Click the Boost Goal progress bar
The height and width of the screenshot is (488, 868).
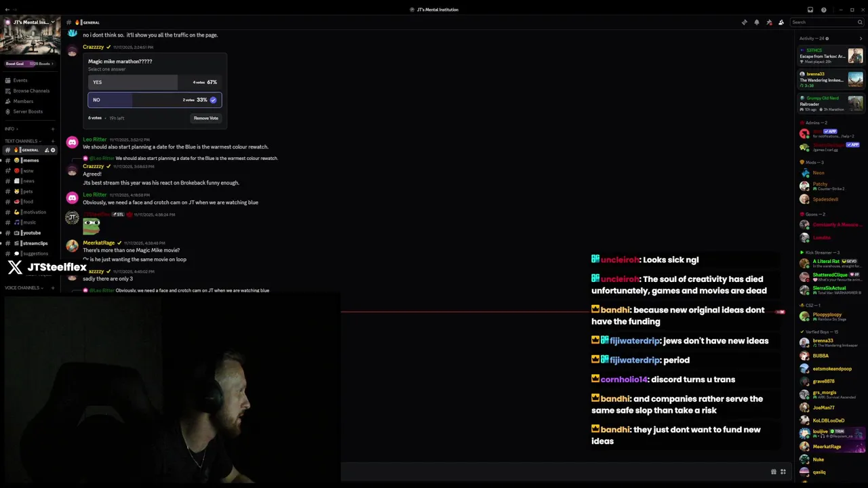coord(30,64)
